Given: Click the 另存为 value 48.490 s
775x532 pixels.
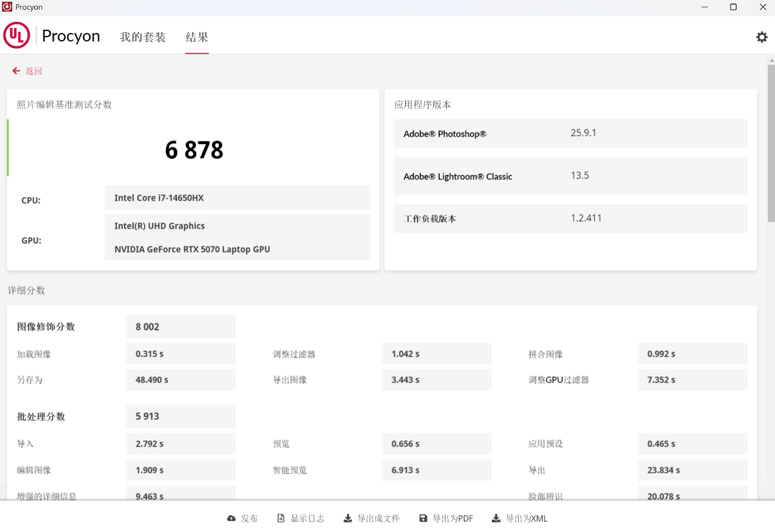Looking at the screenshot, I should tap(181, 379).
